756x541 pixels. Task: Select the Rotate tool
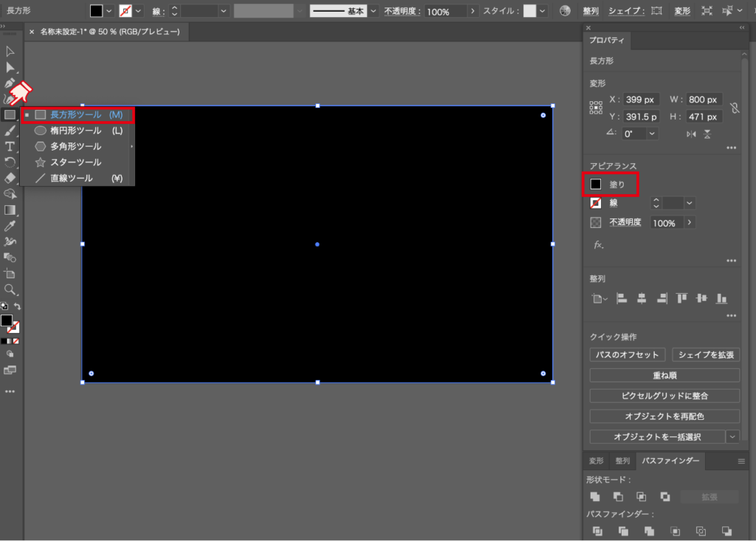(10, 162)
